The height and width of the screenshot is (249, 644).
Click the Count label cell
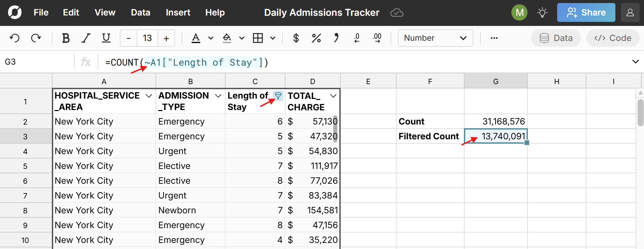click(430, 121)
